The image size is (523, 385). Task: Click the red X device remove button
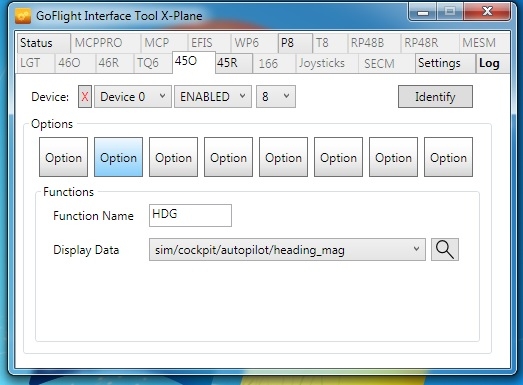(x=85, y=97)
